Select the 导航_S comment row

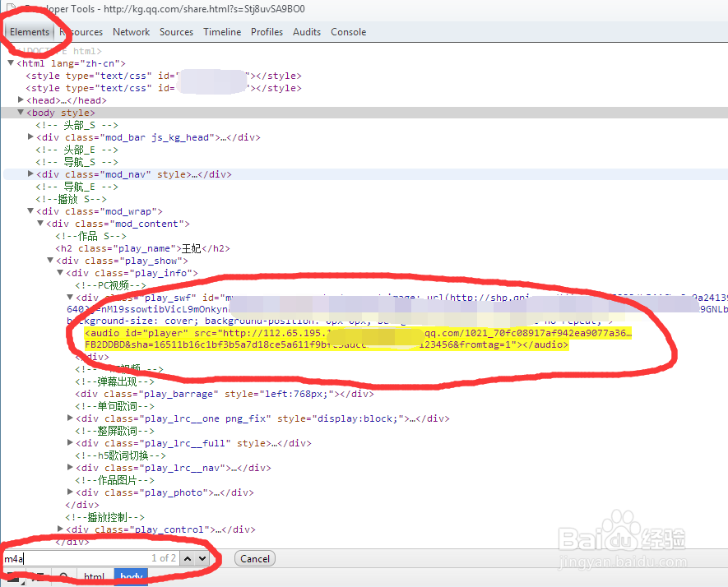77,162
